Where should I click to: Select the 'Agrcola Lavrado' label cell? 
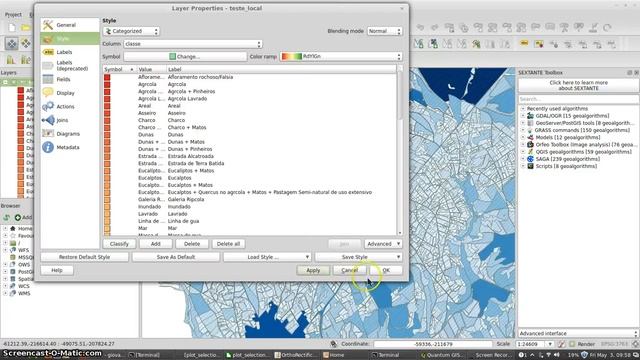point(187,98)
